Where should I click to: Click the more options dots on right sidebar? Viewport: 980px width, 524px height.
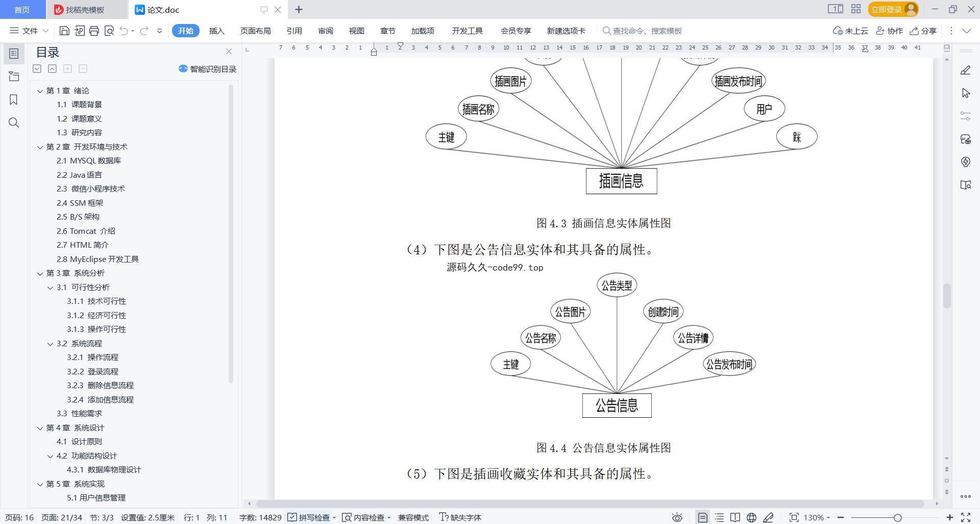click(965, 496)
